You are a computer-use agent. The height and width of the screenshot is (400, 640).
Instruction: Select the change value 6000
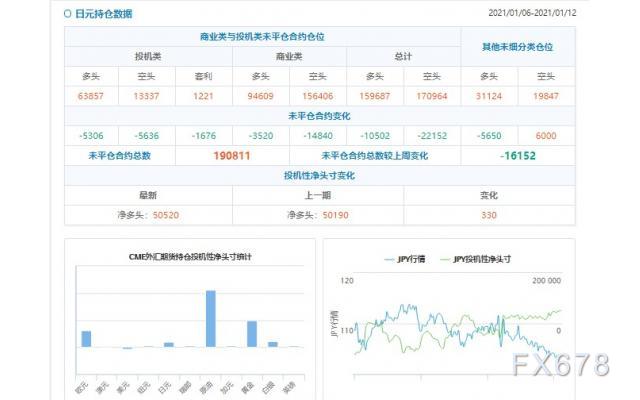[546, 136]
